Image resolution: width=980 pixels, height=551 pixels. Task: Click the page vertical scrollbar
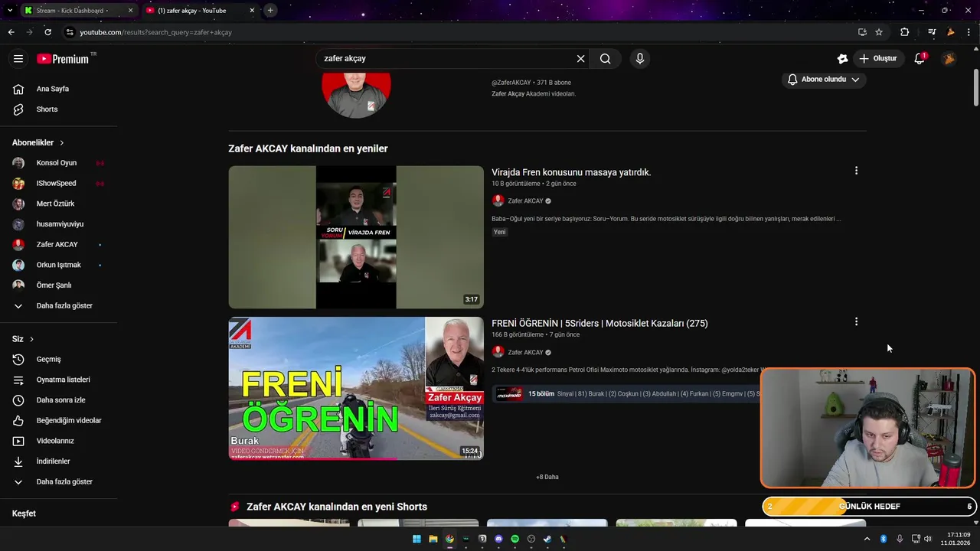tap(976, 88)
